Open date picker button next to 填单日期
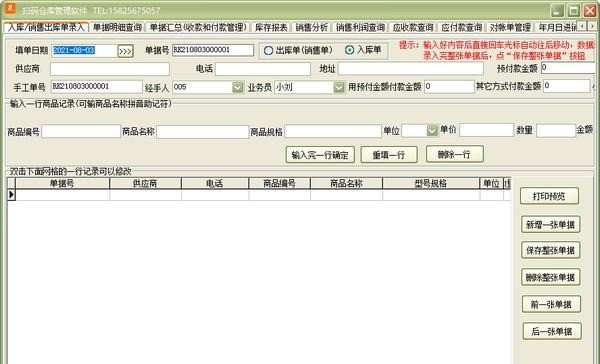This screenshot has width=600, height=364. [126, 51]
